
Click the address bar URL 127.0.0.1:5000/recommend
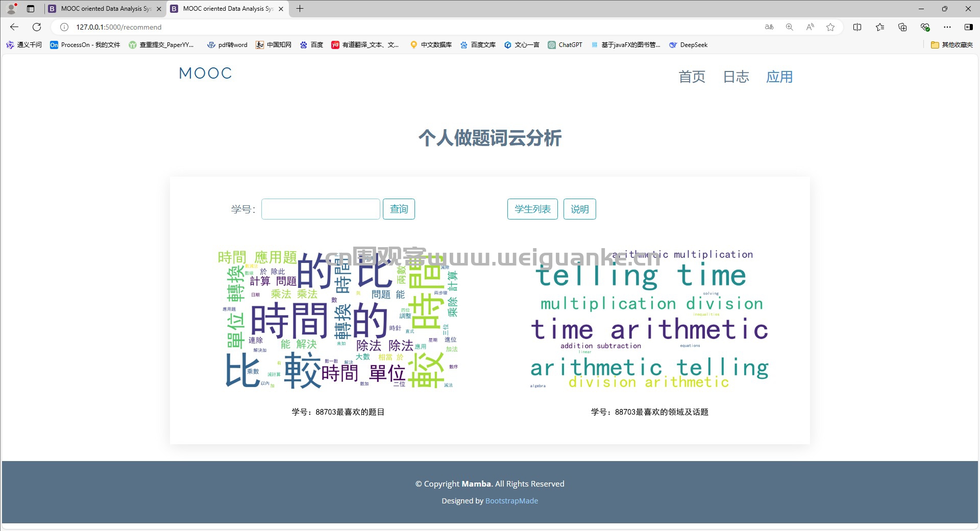point(119,27)
